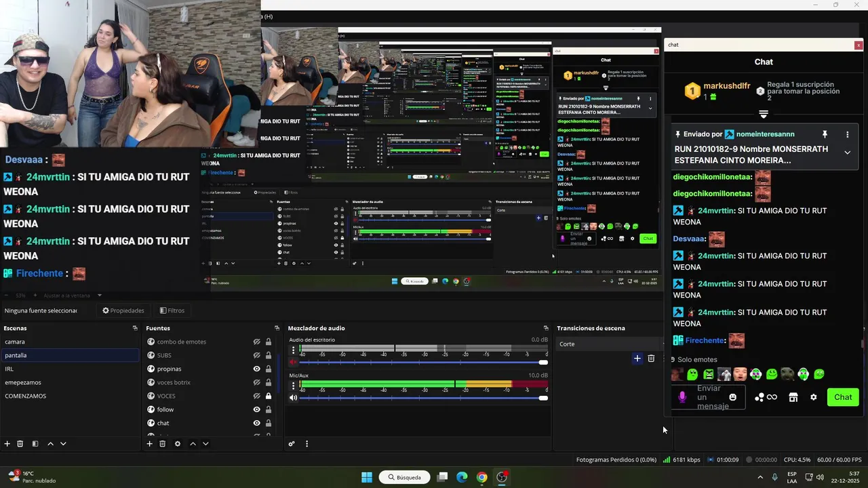Image resolution: width=868 pixels, height=488 pixels.
Task: Select the follow source row
Action: pyautogui.click(x=209, y=409)
